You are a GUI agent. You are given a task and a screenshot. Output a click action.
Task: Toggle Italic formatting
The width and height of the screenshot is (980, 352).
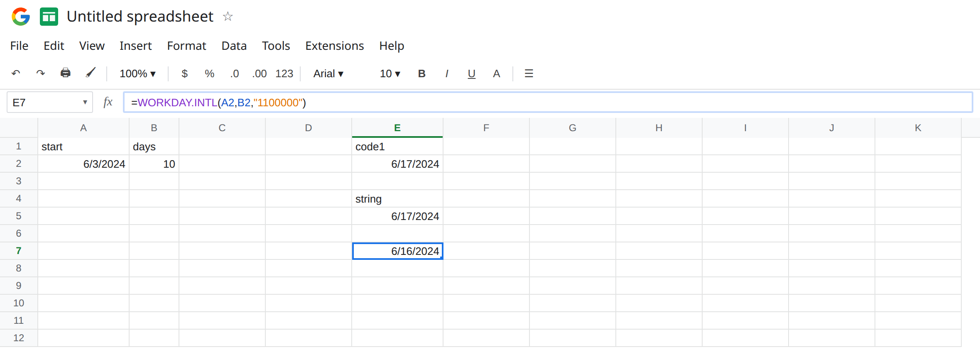[446, 73]
